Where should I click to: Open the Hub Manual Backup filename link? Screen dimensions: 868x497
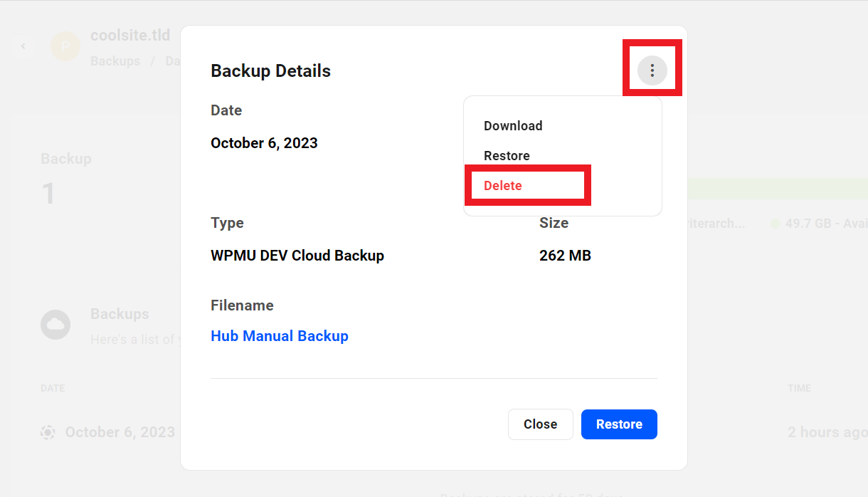point(280,336)
